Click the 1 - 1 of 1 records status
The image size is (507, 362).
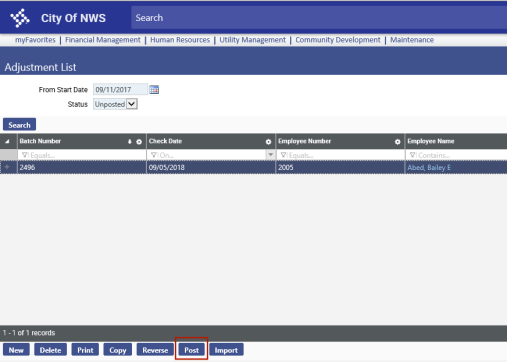pyautogui.click(x=29, y=333)
